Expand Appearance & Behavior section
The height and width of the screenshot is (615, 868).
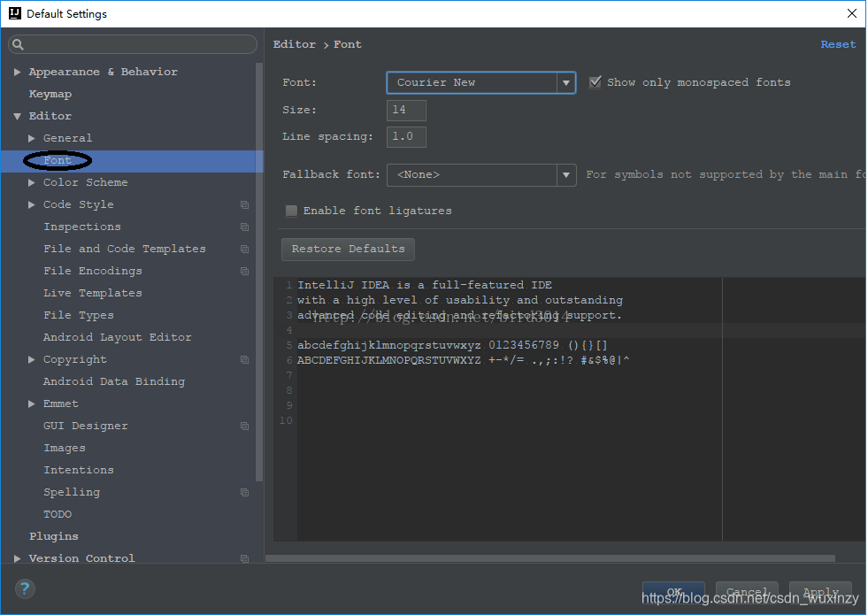tap(17, 72)
